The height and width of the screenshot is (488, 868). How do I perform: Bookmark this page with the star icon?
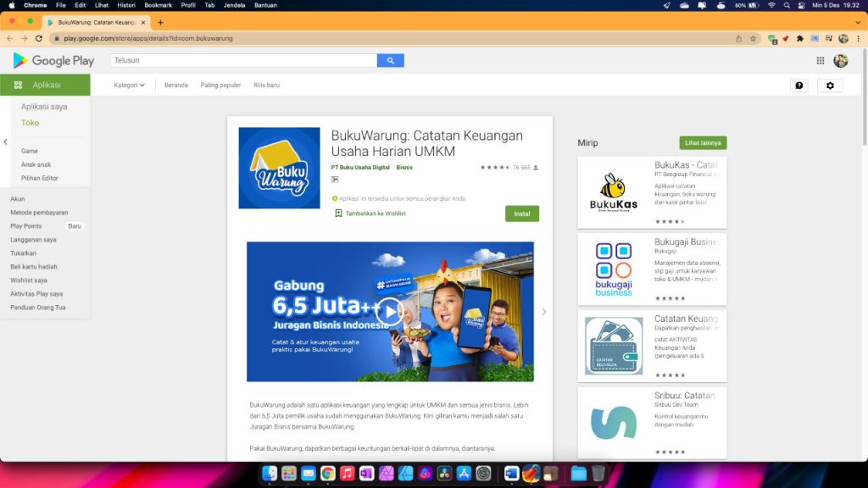click(x=753, y=38)
